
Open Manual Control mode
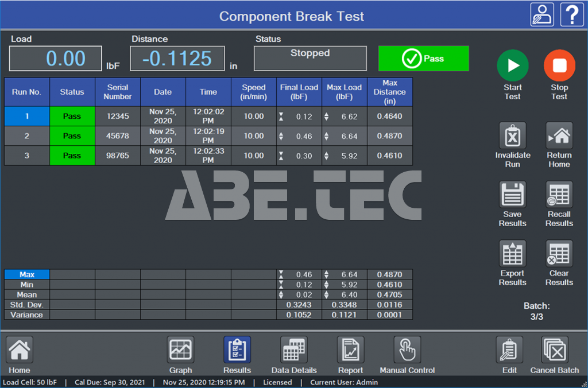[x=407, y=350]
